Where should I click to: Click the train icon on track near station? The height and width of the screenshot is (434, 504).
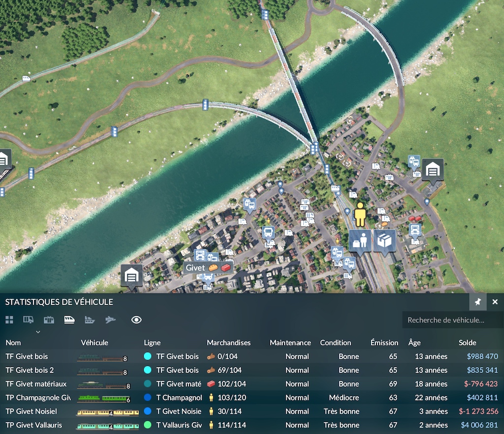pos(335,188)
